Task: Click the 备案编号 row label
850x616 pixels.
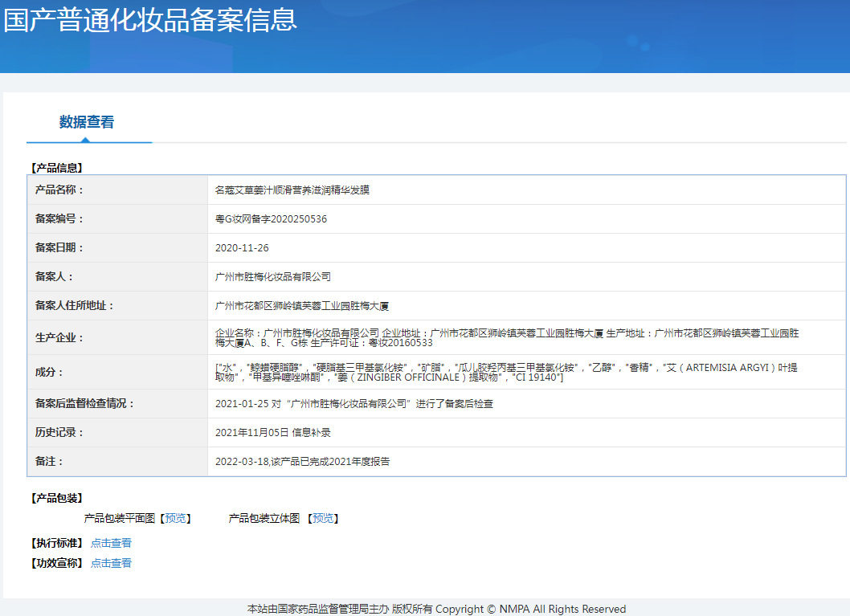Action: [x=59, y=219]
